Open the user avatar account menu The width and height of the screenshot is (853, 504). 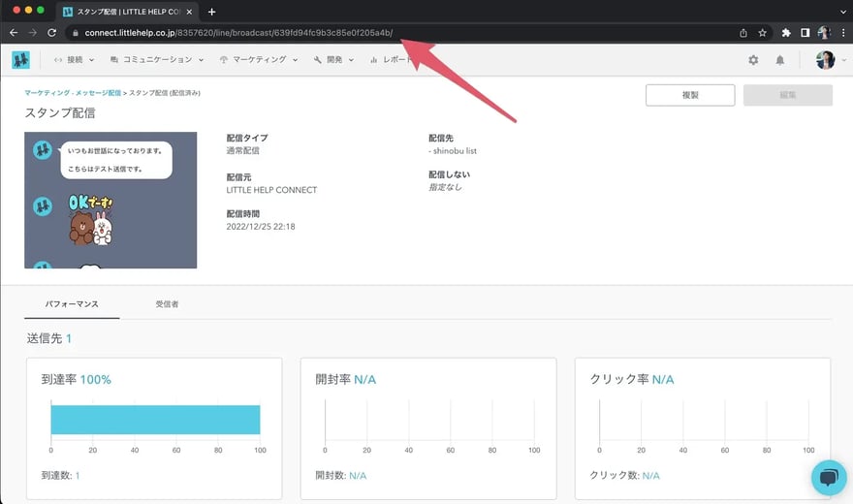click(x=827, y=60)
